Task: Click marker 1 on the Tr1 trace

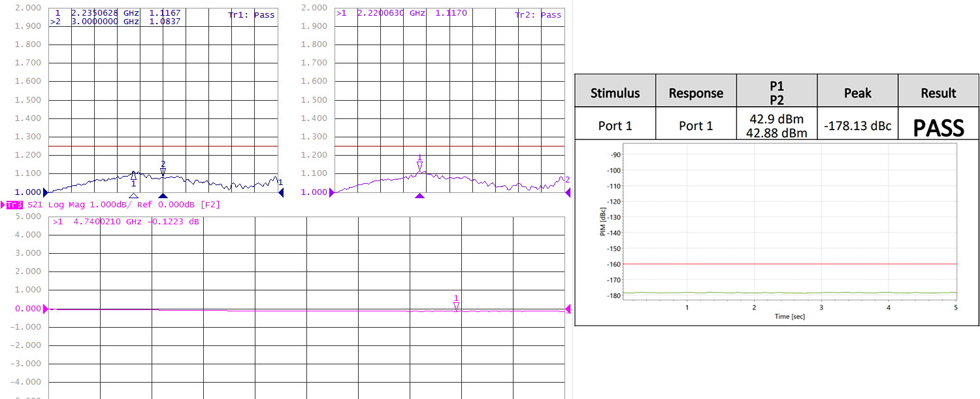Action: click(x=133, y=175)
